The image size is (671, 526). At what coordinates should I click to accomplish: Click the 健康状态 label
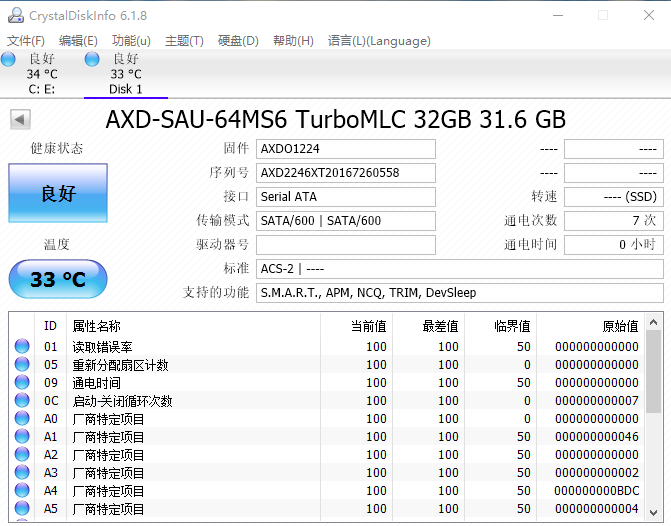point(56,149)
